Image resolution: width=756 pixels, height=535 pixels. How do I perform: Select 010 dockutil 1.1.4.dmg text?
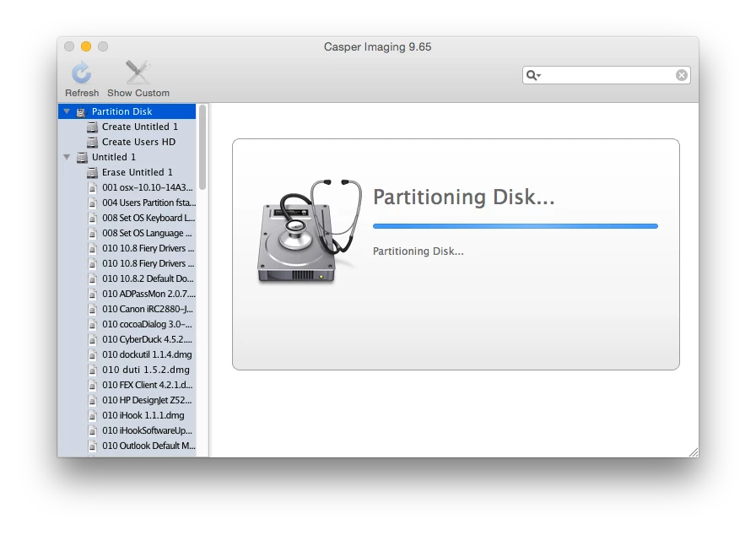(147, 354)
